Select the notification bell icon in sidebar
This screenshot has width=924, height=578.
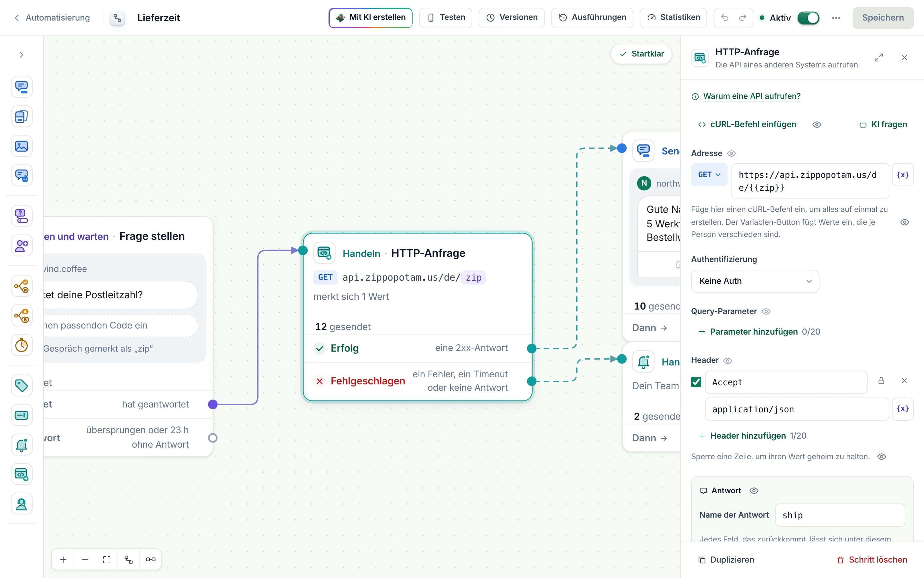[21, 445]
